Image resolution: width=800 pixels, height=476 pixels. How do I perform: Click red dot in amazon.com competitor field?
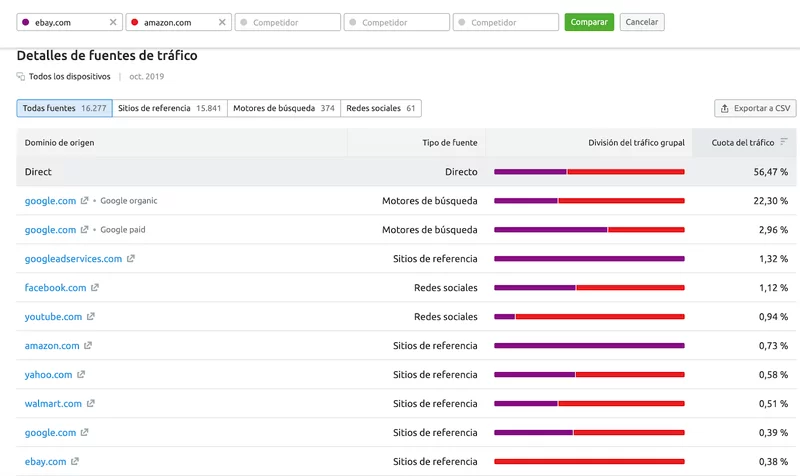(135, 22)
